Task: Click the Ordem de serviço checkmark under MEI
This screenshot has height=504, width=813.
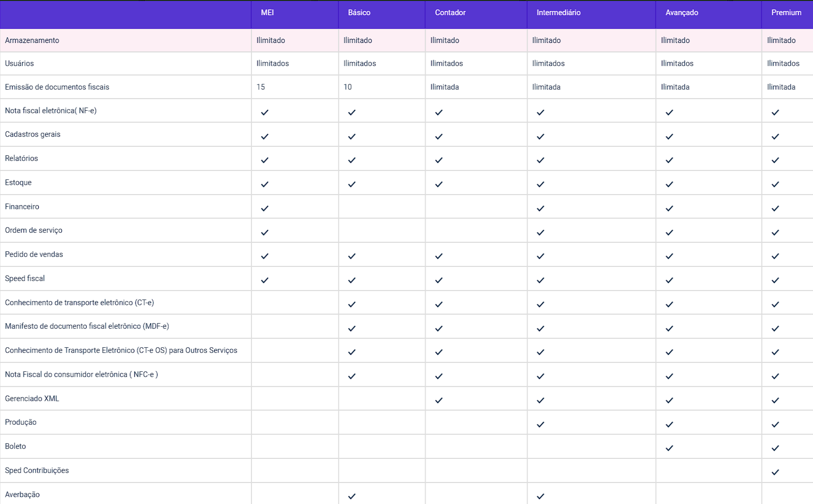Action: [x=265, y=232]
